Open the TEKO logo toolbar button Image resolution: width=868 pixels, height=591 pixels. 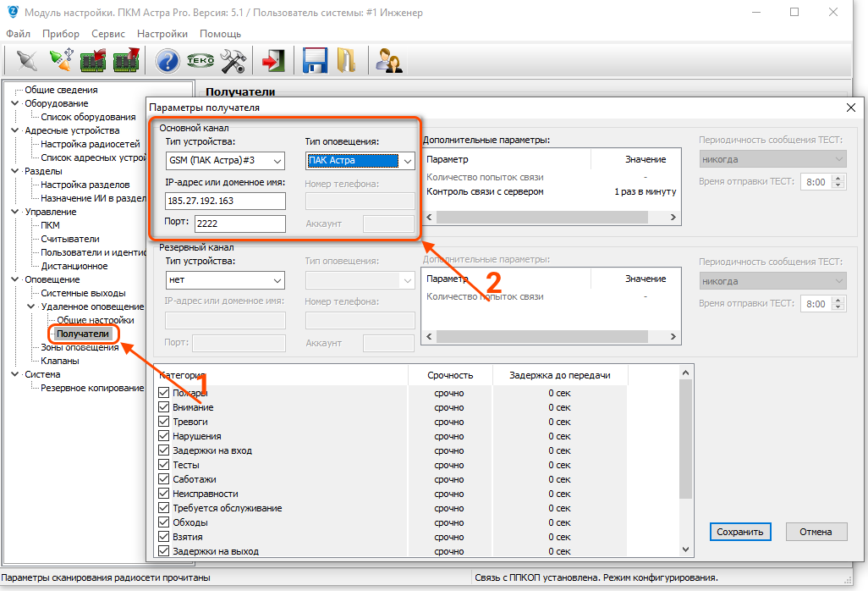click(201, 61)
